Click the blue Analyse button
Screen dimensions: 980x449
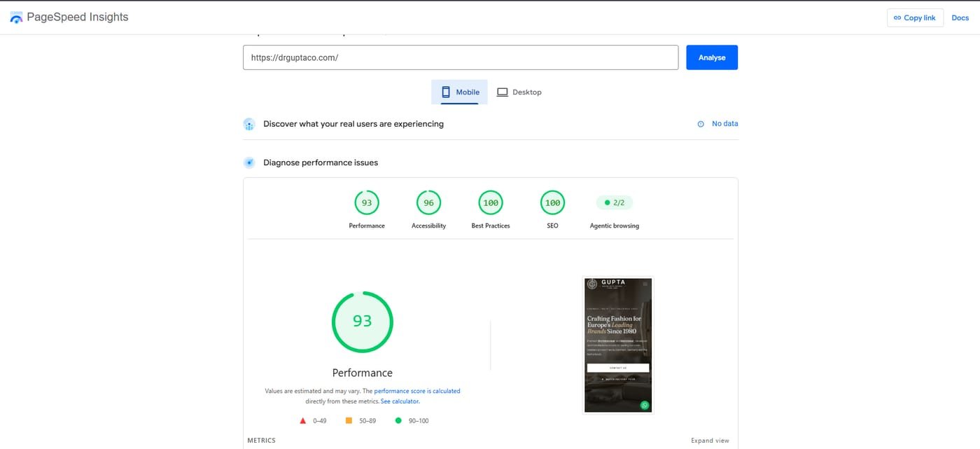tap(712, 57)
